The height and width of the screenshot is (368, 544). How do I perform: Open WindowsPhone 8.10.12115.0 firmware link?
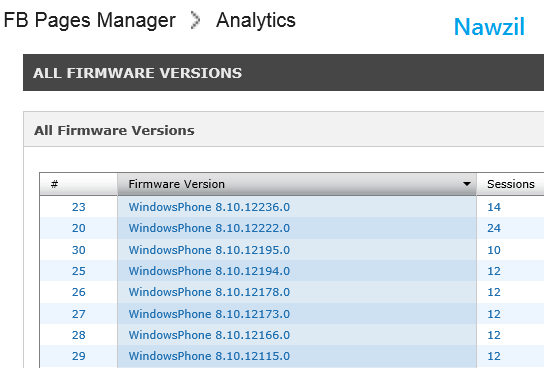pyautogui.click(x=209, y=356)
